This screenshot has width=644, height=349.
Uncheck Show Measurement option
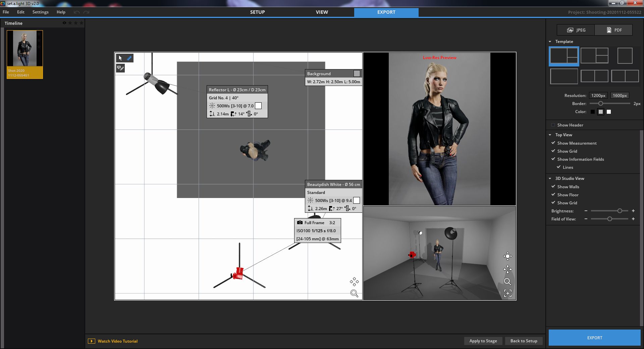[553, 143]
